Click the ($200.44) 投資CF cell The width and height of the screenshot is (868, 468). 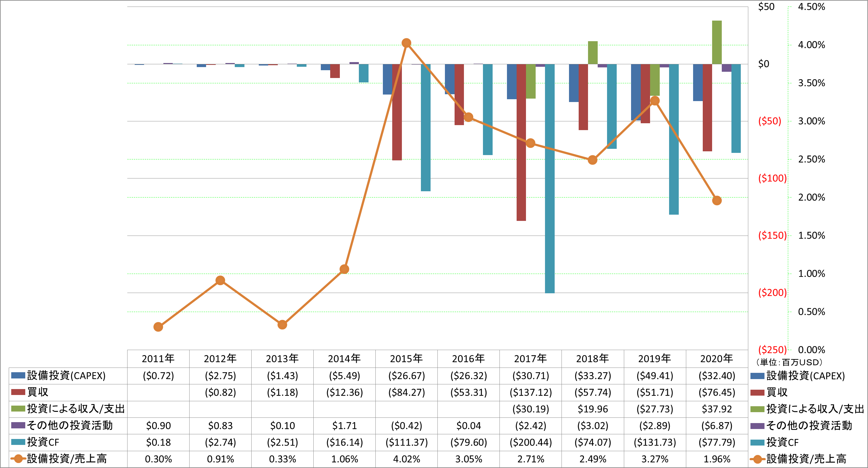(531, 442)
